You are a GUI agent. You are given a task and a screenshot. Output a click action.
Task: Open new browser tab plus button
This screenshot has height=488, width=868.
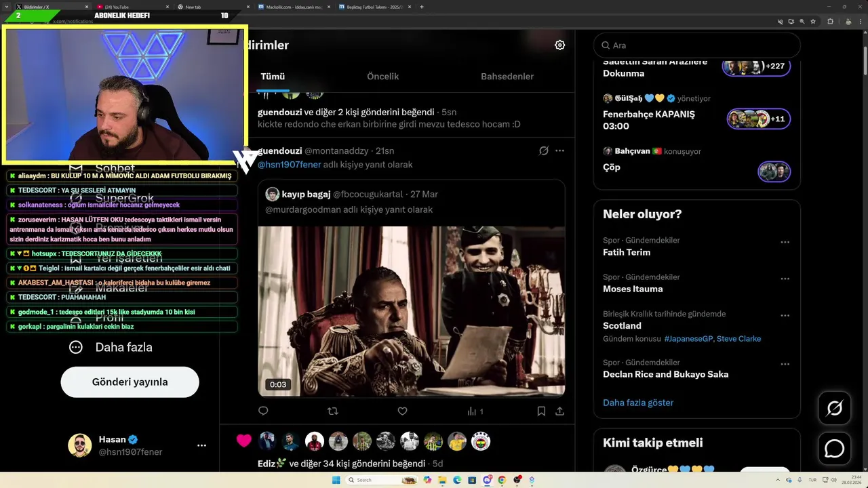point(422,7)
